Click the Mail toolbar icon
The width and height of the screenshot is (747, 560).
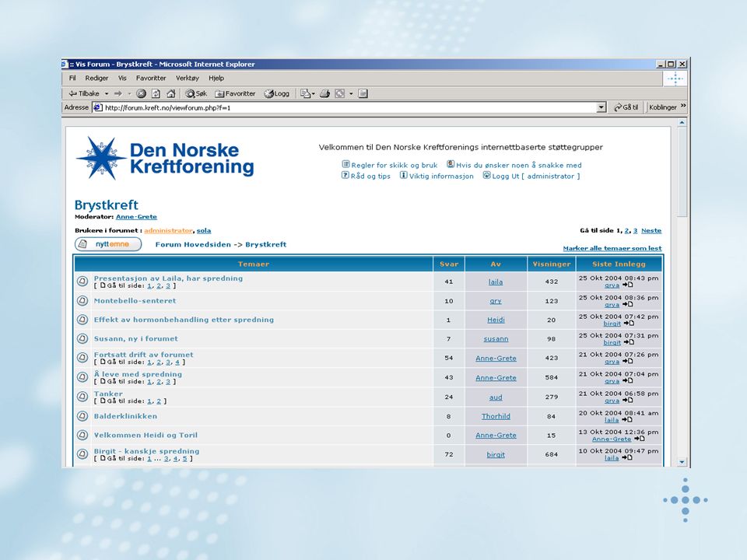coord(305,94)
